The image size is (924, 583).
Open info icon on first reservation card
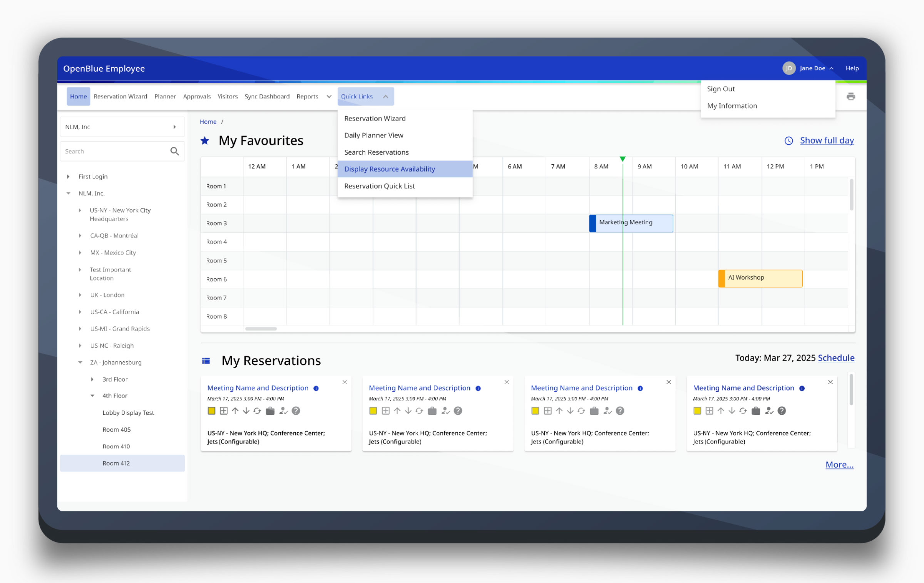[x=316, y=388]
